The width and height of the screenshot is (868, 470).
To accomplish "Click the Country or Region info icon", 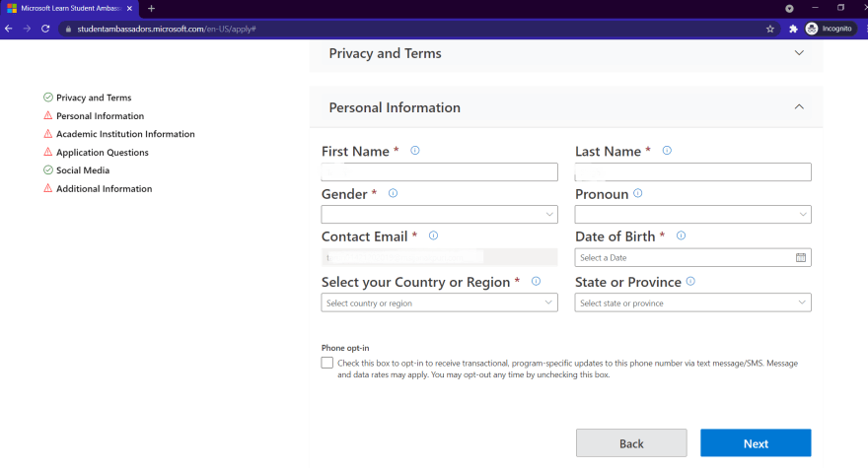I will click(x=536, y=281).
